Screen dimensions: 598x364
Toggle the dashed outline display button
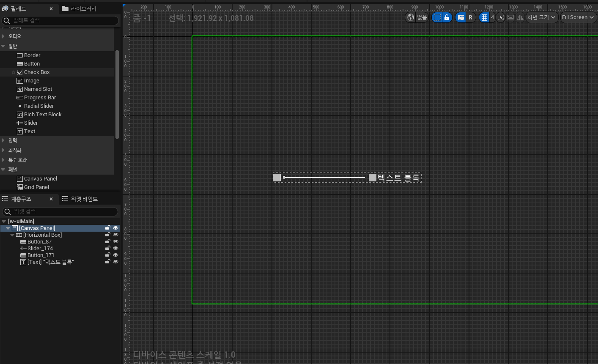click(x=437, y=17)
